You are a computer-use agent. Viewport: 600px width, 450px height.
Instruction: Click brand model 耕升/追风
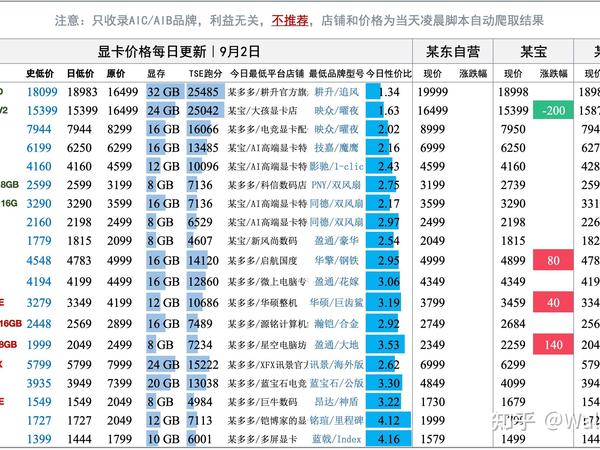click(x=336, y=92)
